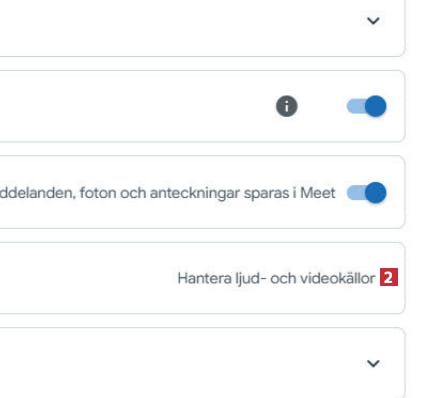
Task: Select the card containing the info icon
Action: click(202, 106)
